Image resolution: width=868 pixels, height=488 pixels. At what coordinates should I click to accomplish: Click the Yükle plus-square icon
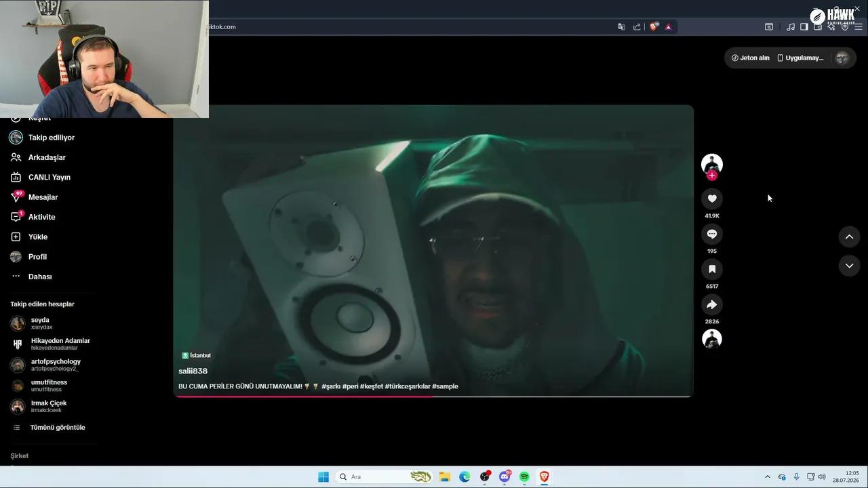coord(16,237)
